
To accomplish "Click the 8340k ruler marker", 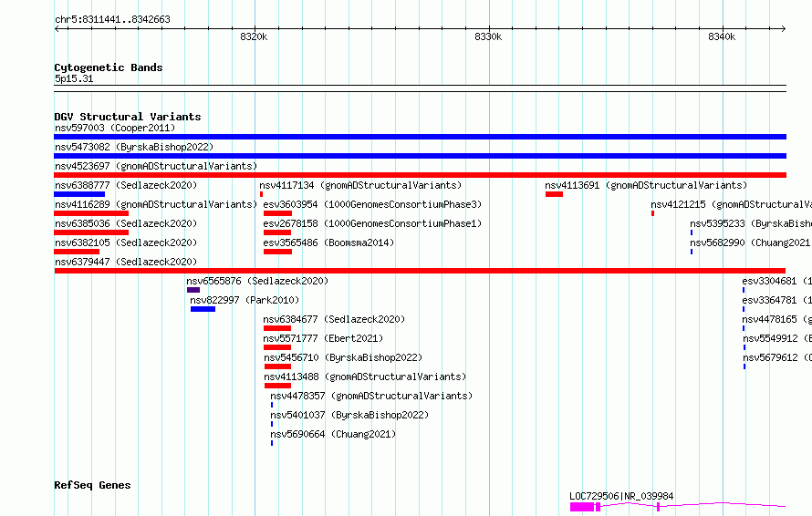I will (722, 36).
